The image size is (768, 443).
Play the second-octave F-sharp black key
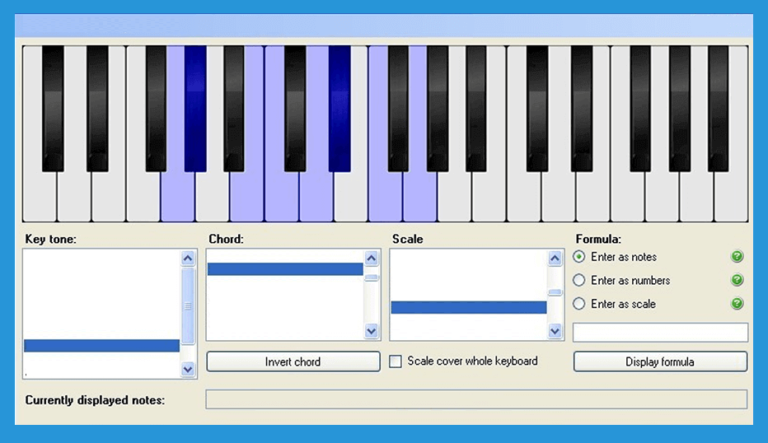point(398,109)
